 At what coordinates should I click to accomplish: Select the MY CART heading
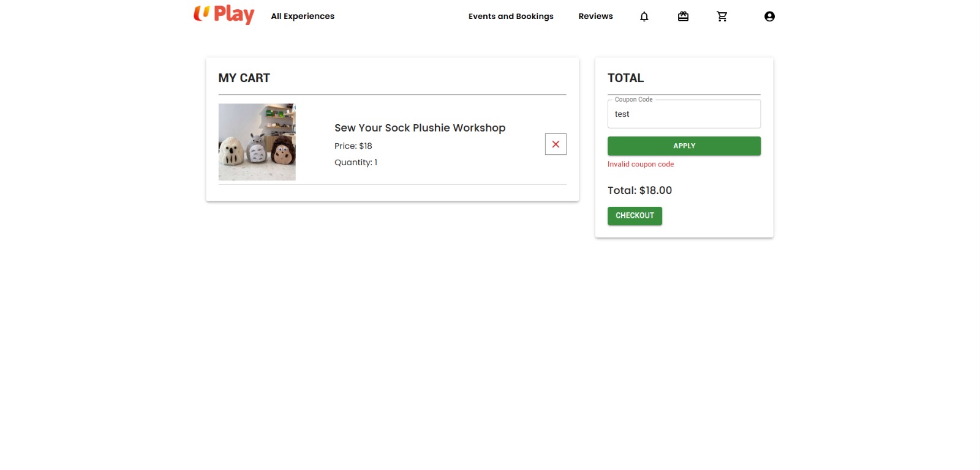244,78
